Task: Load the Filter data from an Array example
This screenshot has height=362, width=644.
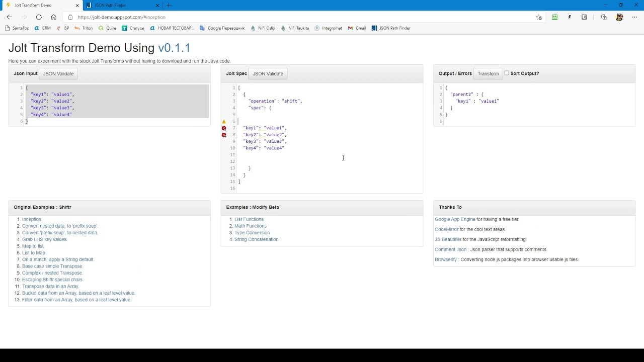Action: pyautogui.click(x=77, y=300)
